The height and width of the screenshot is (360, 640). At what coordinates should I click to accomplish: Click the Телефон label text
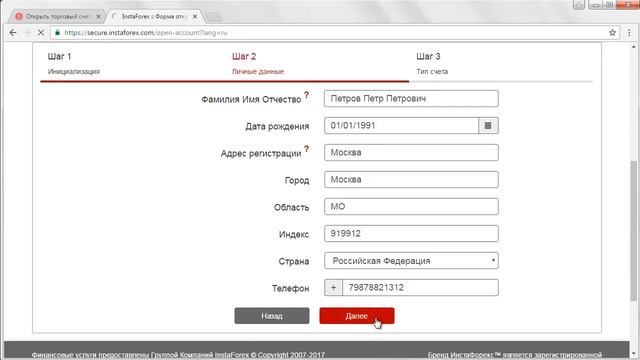point(290,289)
